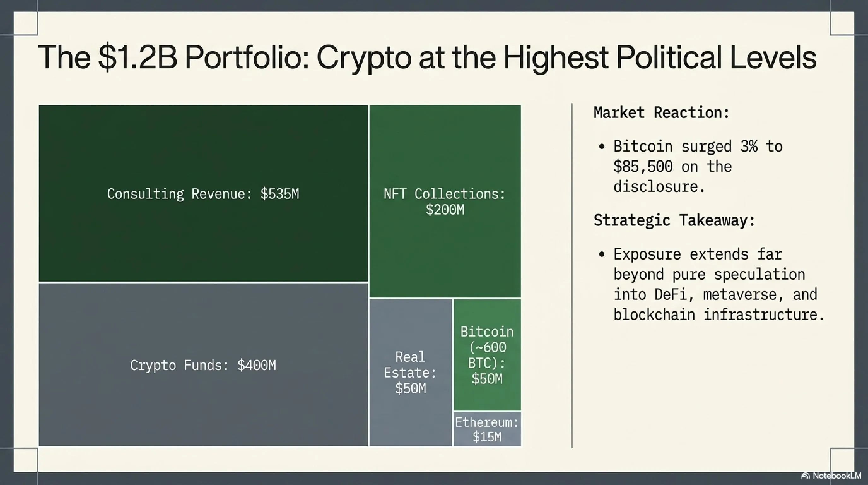This screenshot has width=868, height=485.
Task: Click the slide title about $1.2B Portfolio
Action: click(x=427, y=57)
